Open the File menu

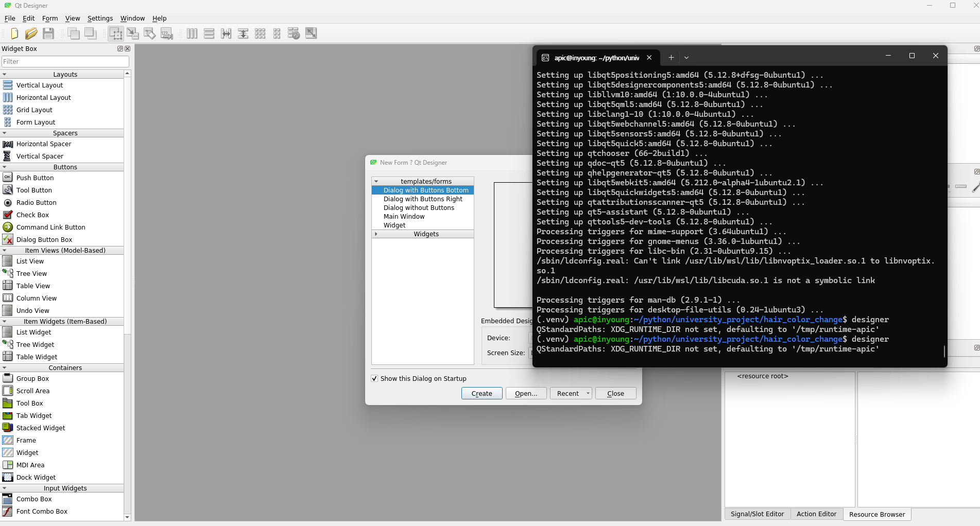pyautogui.click(x=10, y=18)
